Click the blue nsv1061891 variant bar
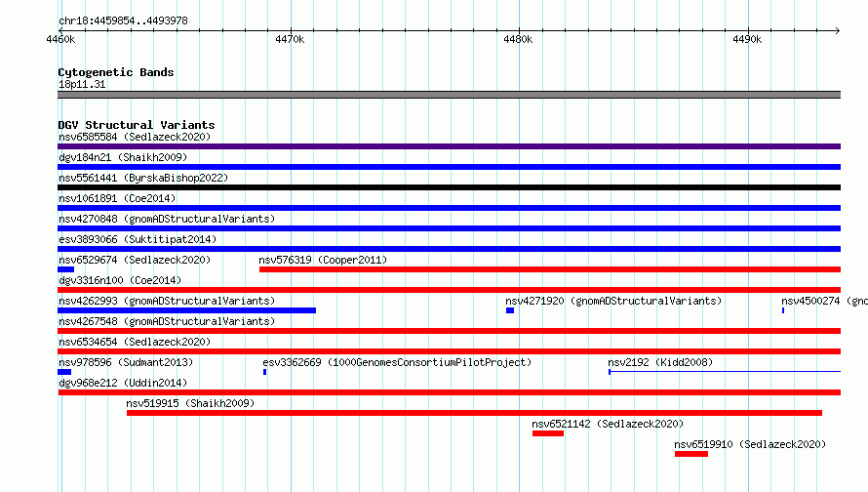The height and width of the screenshot is (492, 868). point(449,208)
